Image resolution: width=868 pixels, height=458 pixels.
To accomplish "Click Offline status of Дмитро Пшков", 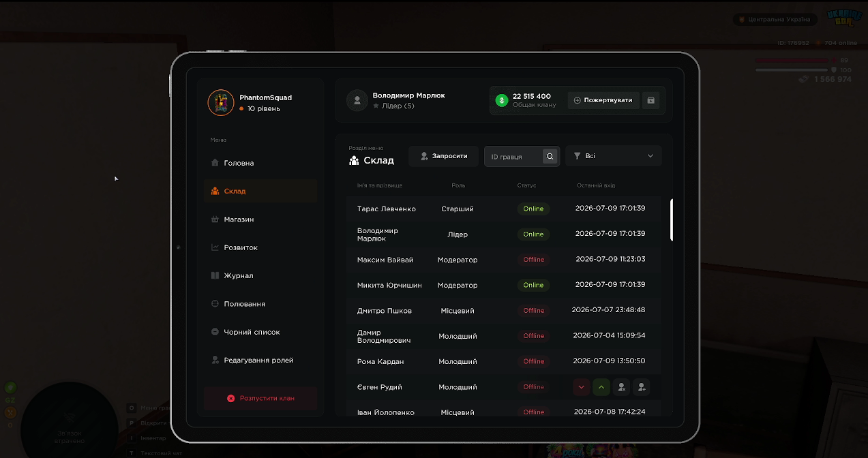I will (533, 311).
